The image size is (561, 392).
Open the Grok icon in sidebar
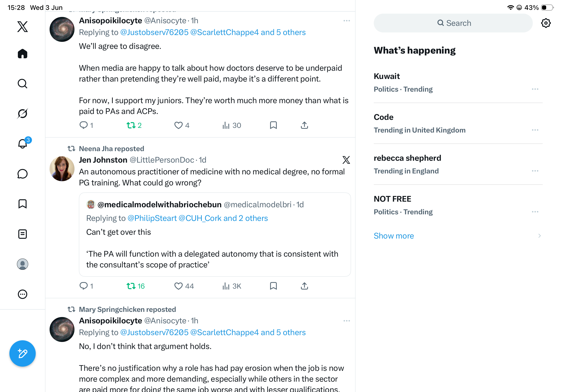click(23, 114)
